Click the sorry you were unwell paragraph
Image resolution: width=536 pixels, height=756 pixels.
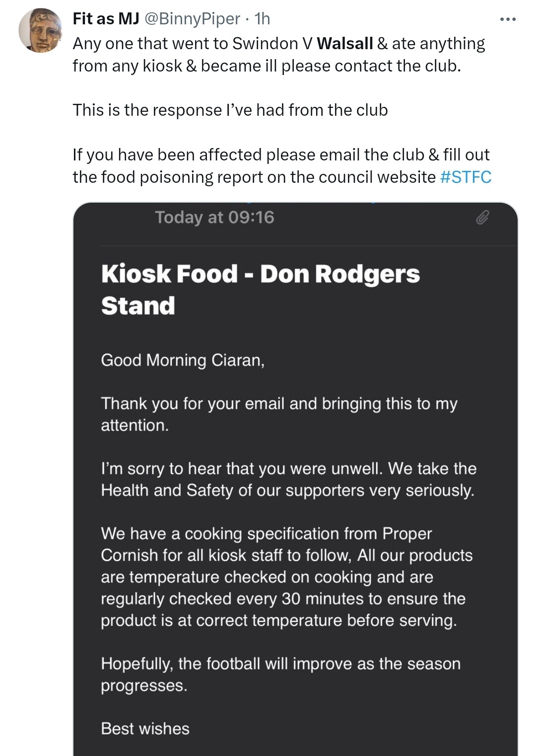[289, 479]
